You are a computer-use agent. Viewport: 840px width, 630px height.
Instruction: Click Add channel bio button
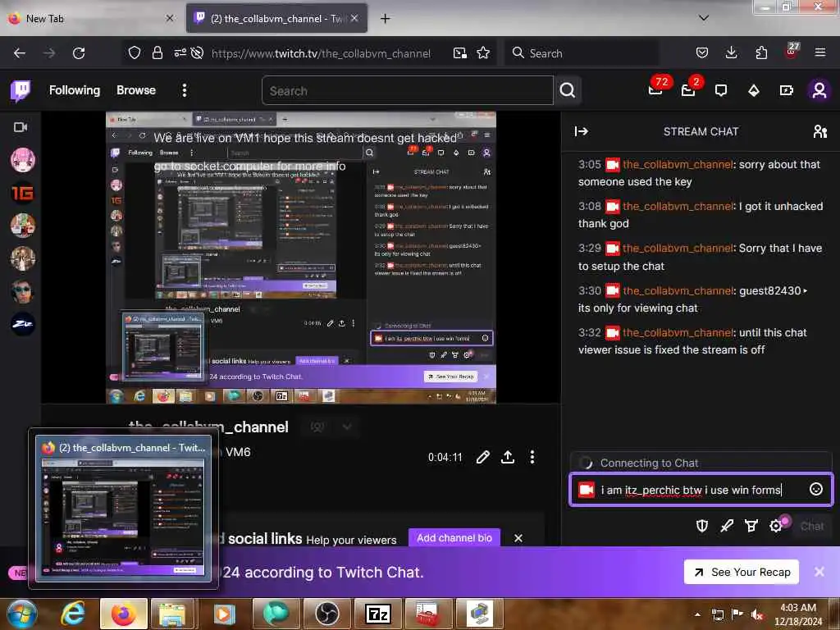click(x=454, y=538)
